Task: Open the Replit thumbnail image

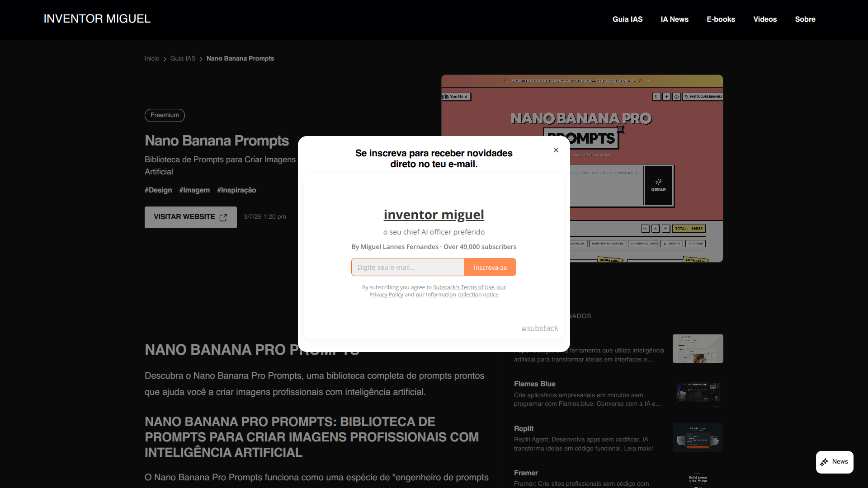Action: [x=698, y=437]
